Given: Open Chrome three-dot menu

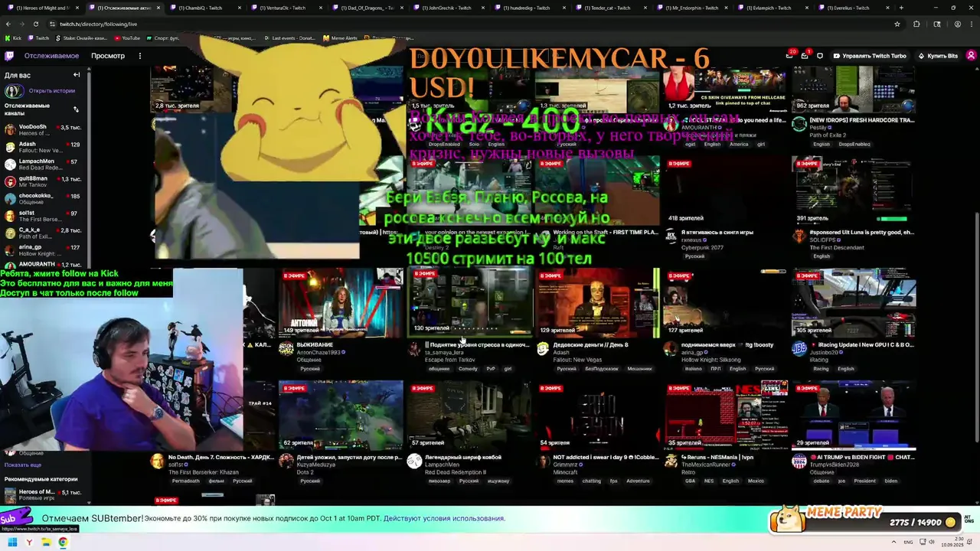Looking at the screenshot, I should [972, 24].
